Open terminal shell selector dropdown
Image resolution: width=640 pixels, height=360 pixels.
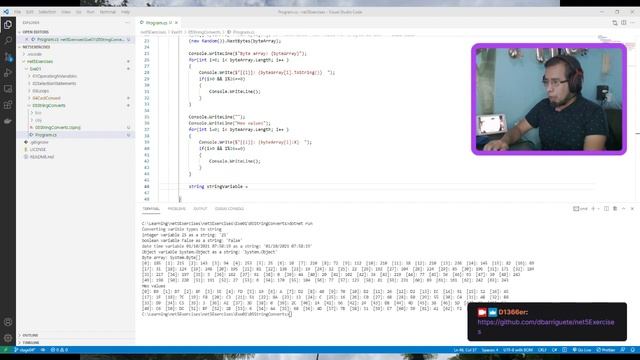pyautogui.click(x=598, y=209)
